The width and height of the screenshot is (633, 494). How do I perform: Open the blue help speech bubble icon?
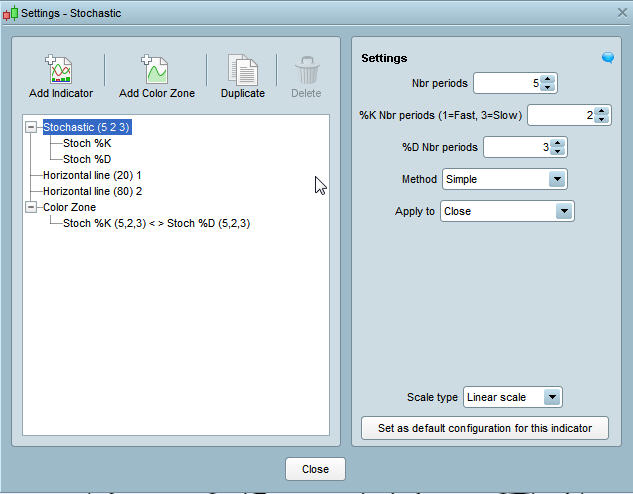coord(608,57)
